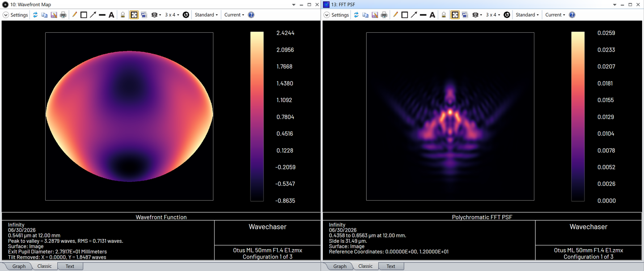Click the FFT PSF color scale bar
The width and height of the screenshot is (644, 271).
point(578,116)
